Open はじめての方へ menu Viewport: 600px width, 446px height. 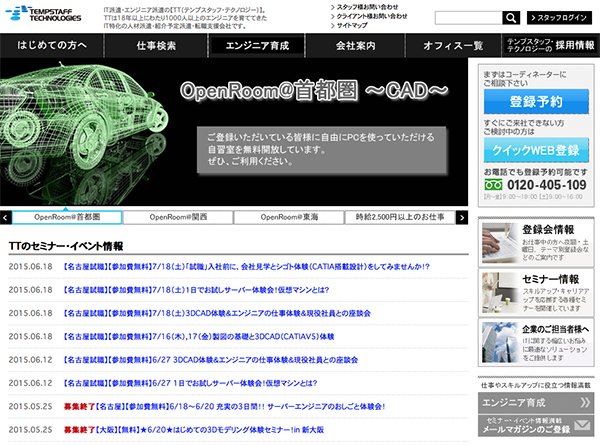point(52,46)
